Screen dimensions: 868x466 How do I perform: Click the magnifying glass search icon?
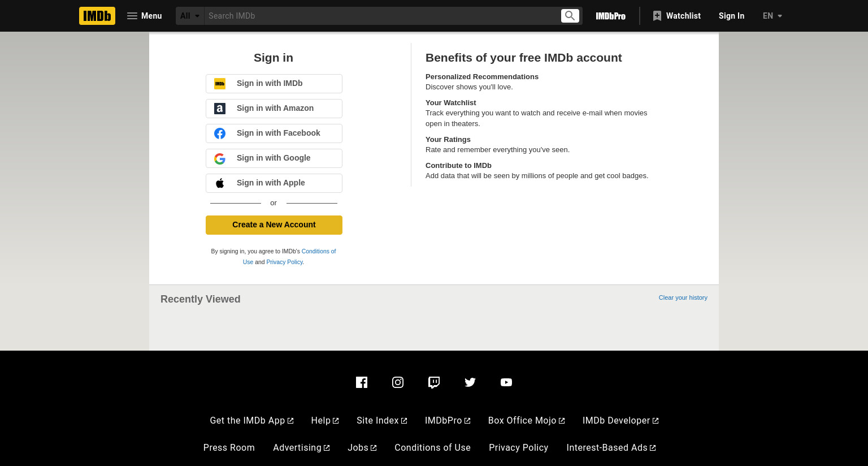[x=570, y=16]
